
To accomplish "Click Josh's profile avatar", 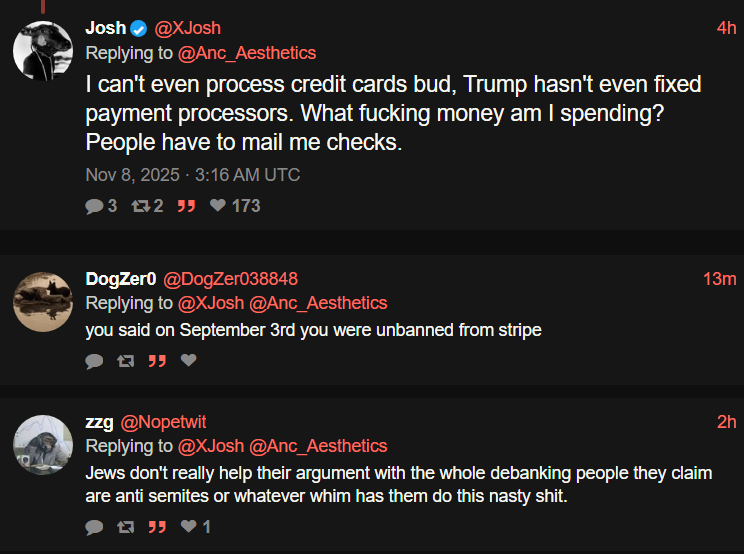I will 43,50.
